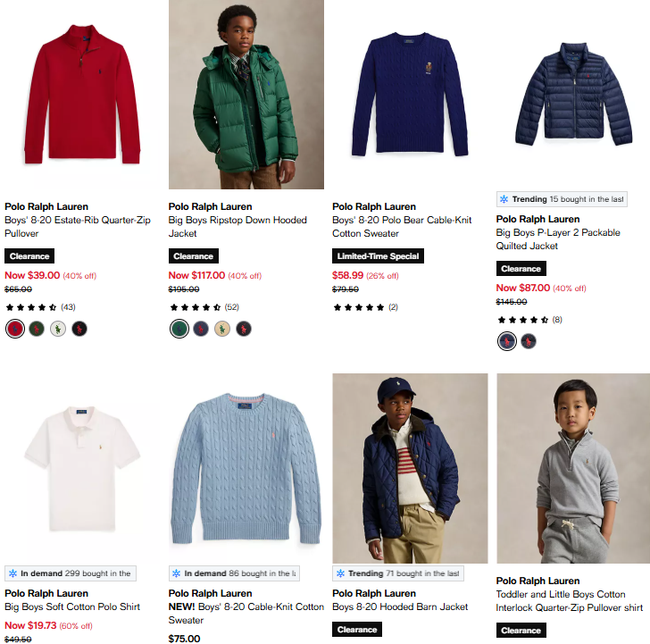Click In demand icon above Soft Cotton Polo
Image resolution: width=650 pixels, height=644 pixels.
point(12,573)
